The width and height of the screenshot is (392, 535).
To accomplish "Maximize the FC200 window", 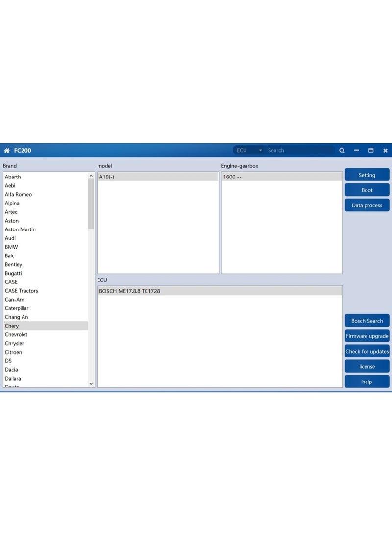I will 371,151.
